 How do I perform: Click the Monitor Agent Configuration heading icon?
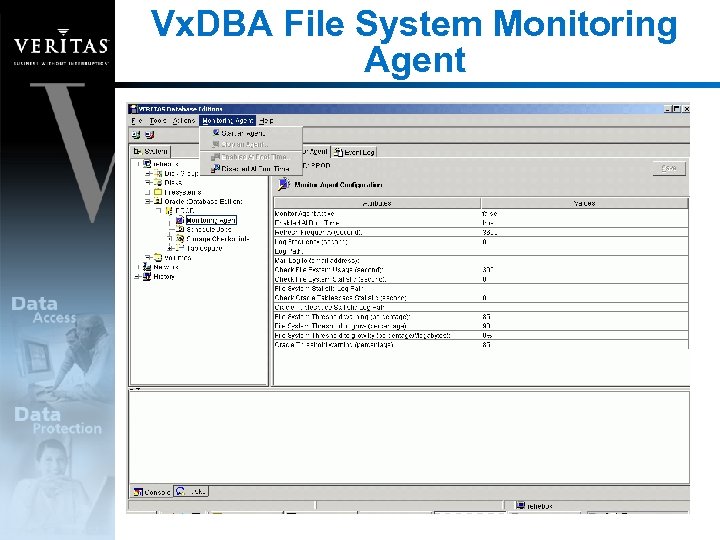point(284,184)
